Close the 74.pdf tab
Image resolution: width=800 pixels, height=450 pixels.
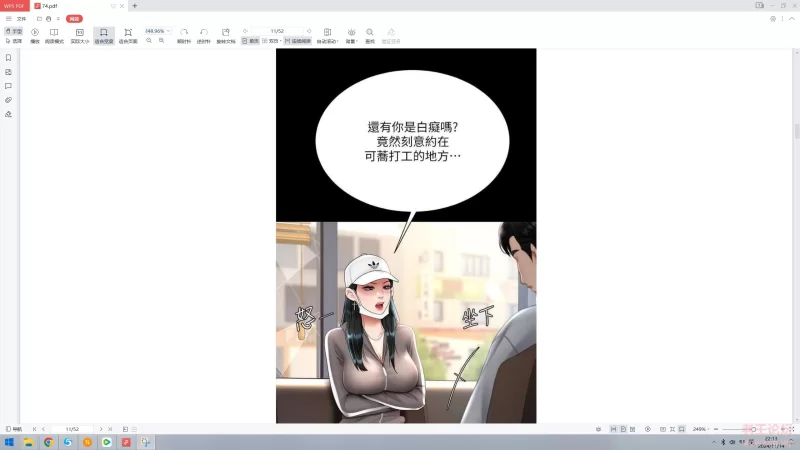point(122,6)
